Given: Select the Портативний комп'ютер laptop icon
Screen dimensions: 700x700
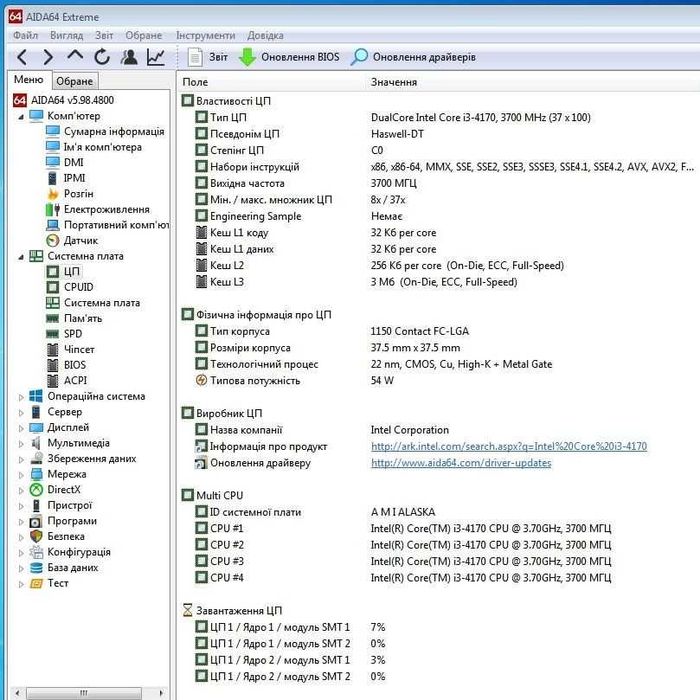Looking at the screenshot, I should pyautogui.click(x=53, y=225).
